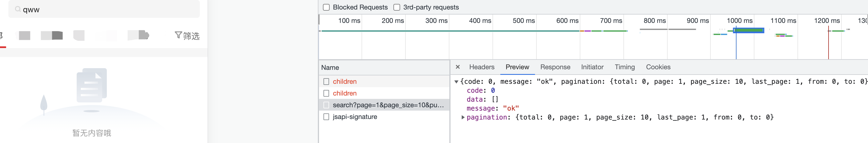Click the Name column header
The height and width of the screenshot is (143, 868).
(x=330, y=68)
